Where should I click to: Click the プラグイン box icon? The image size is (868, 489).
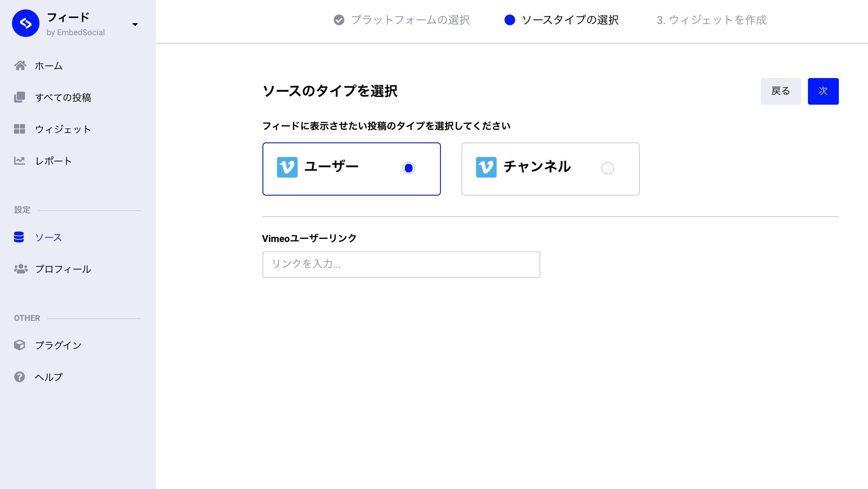[20, 345]
